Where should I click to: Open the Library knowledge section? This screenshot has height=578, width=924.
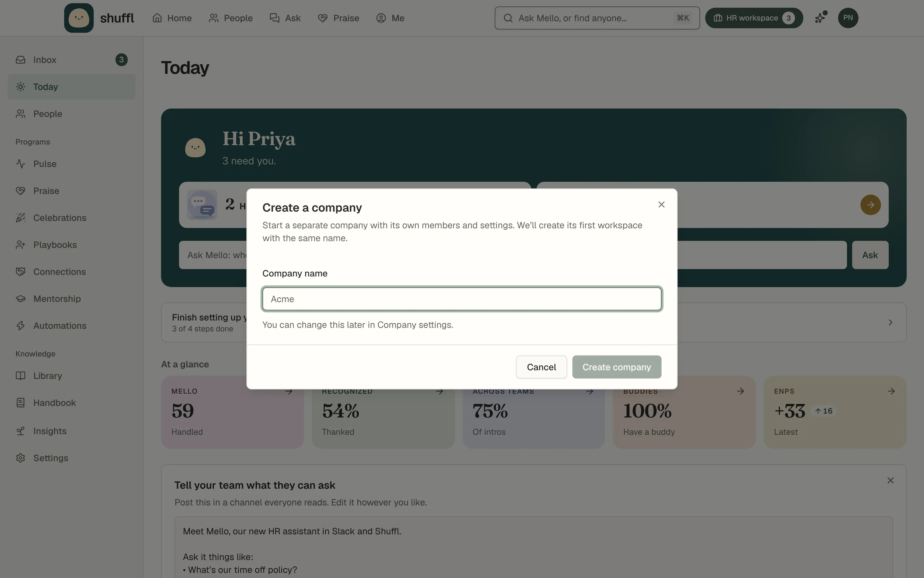pyautogui.click(x=72, y=376)
